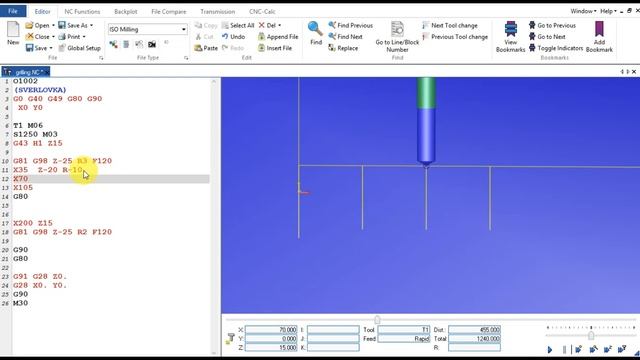The image size is (640, 360).
Task: Open the Window menu dropdown
Action: pyautogui.click(x=583, y=11)
